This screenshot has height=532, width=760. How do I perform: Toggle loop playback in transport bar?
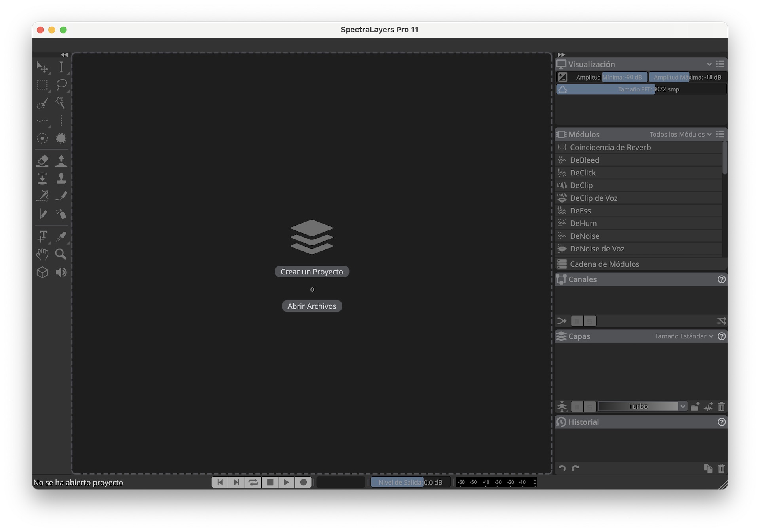253,482
